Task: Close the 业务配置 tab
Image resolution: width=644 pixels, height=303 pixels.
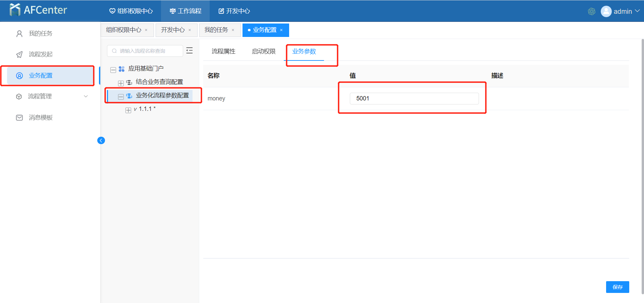Action: pyautogui.click(x=281, y=30)
